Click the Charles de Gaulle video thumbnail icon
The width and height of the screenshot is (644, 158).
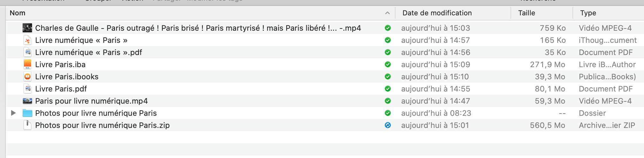[27, 28]
